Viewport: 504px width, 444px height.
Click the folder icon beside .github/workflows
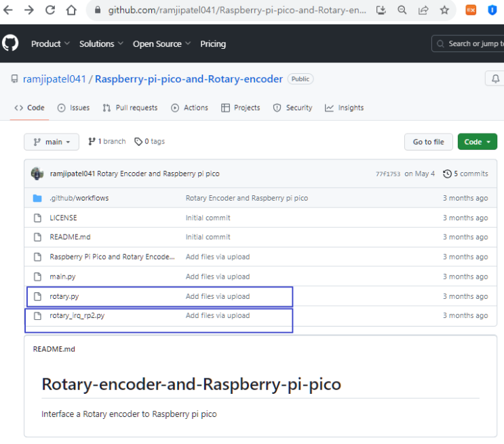tap(37, 198)
